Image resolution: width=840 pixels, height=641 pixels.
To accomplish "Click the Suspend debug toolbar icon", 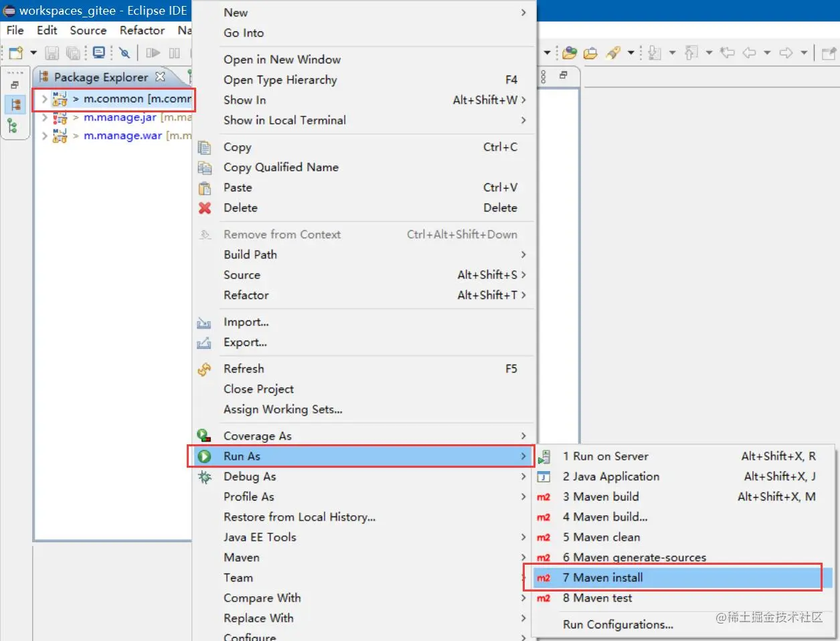I will pos(175,53).
